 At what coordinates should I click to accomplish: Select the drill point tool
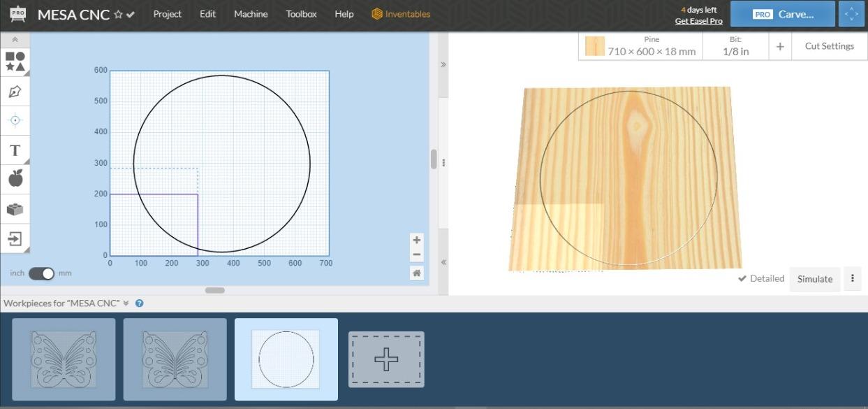(15, 120)
